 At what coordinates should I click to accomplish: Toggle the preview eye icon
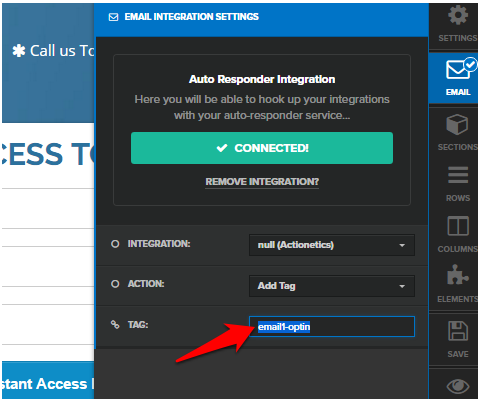pos(458,386)
